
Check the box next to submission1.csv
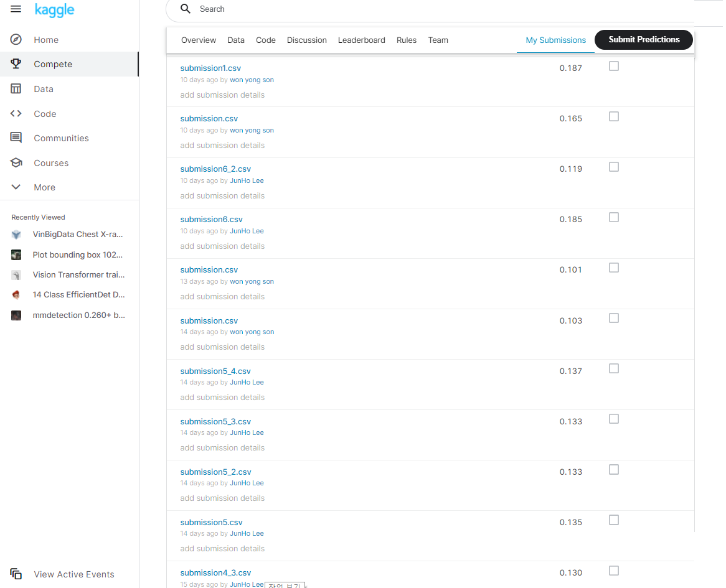tap(614, 66)
